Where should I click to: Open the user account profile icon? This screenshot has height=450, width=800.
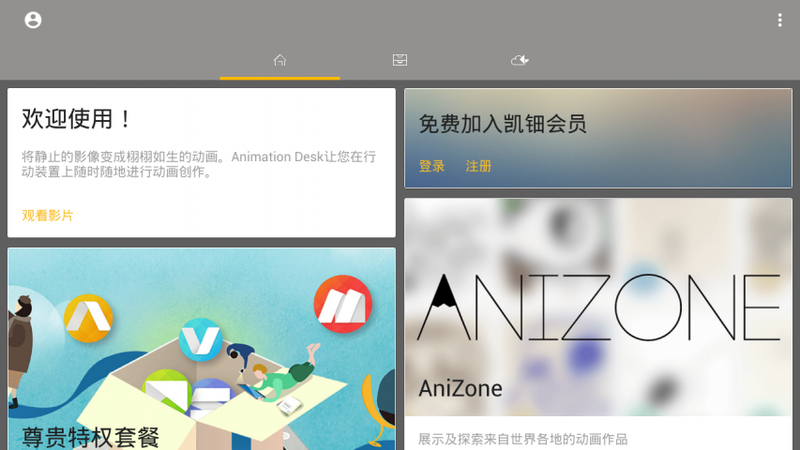[33, 20]
